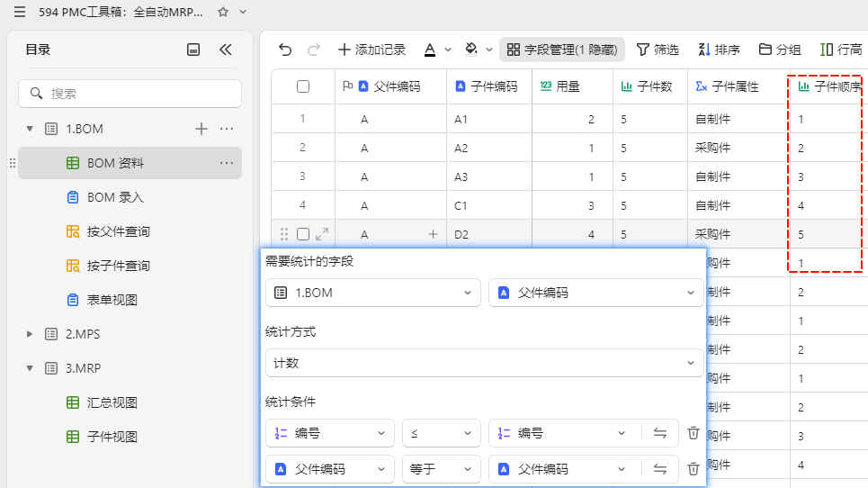Image resolution: width=868 pixels, height=488 pixels.
Task: Click the 搜索 search field
Action: pyautogui.click(x=130, y=94)
